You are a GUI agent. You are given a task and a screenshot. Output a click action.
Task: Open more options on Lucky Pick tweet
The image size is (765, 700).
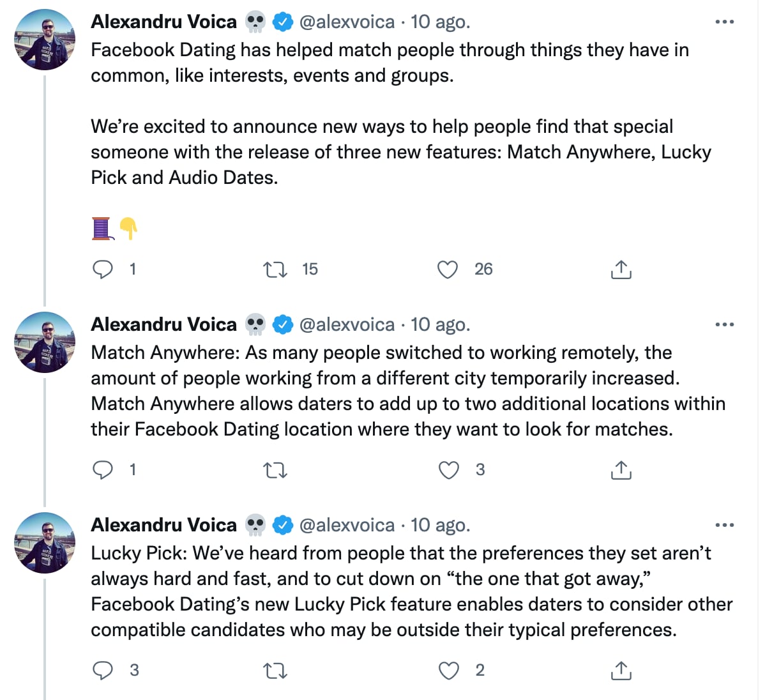725,526
